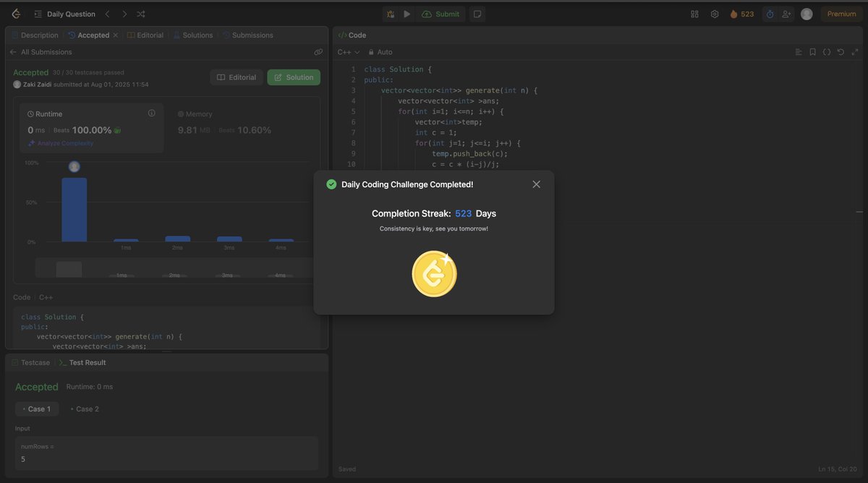
Task: Click the 'Saved' status text
Action: (347, 469)
